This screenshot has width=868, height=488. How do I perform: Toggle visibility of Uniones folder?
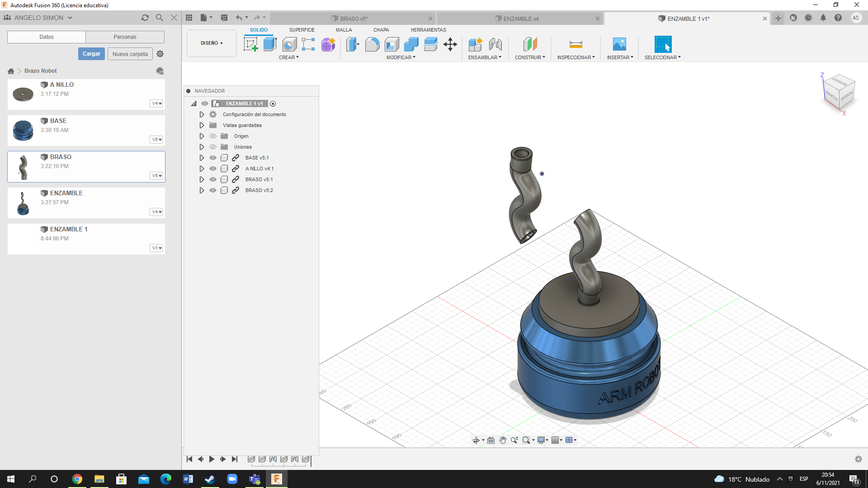(213, 147)
